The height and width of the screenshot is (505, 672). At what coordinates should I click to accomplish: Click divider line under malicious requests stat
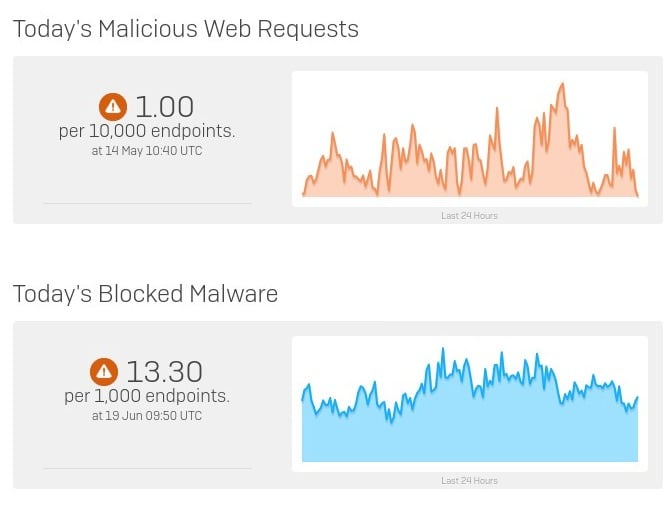(x=147, y=204)
